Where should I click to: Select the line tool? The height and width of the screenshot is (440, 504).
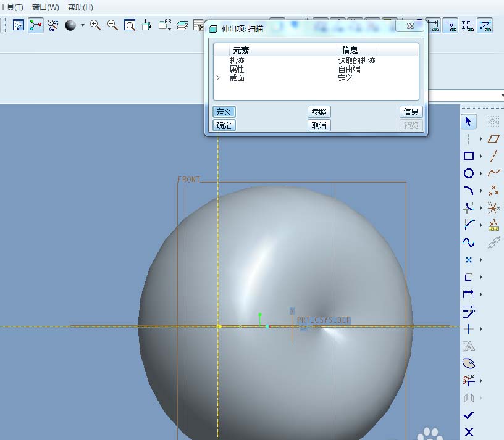coord(469,139)
